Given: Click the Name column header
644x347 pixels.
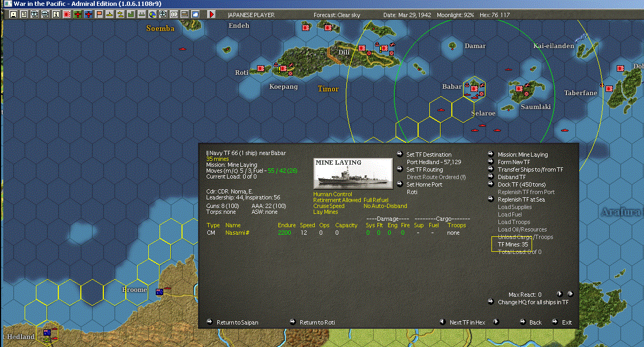Looking at the screenshot, I should point(232,225).
